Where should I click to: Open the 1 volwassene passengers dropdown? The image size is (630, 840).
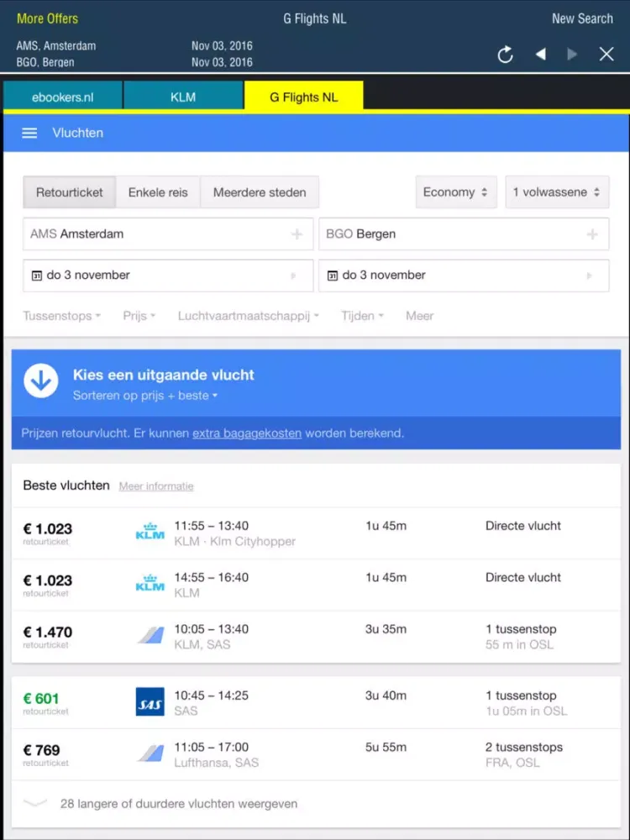[557, 192]
